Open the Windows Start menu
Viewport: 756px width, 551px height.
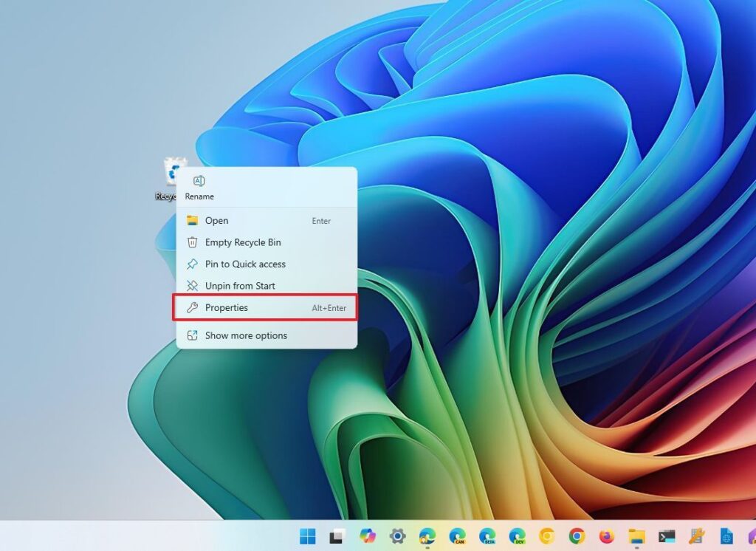click(306, 535)
